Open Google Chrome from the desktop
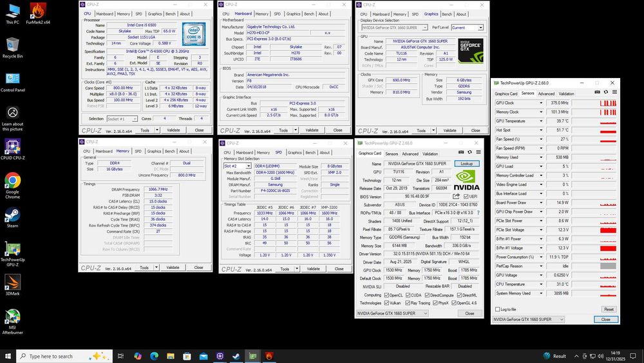Viewport: 644px width, 363px height. [x=12, y=185]
